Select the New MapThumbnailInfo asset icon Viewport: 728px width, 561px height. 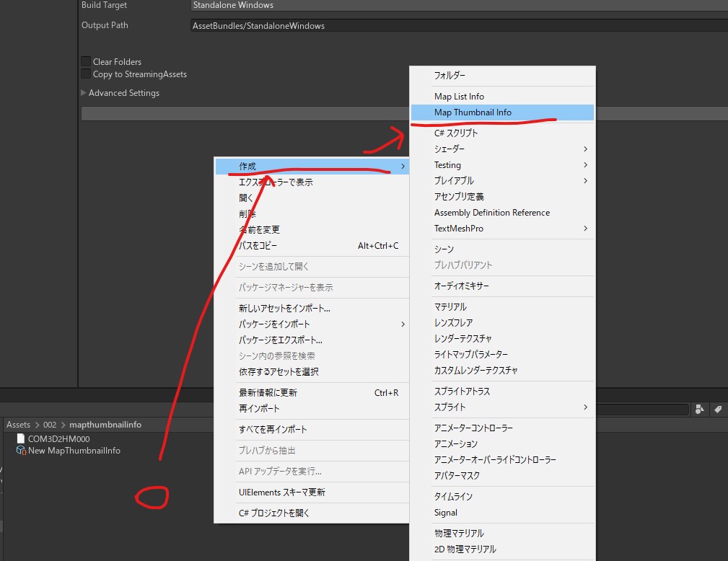point(20,451)
